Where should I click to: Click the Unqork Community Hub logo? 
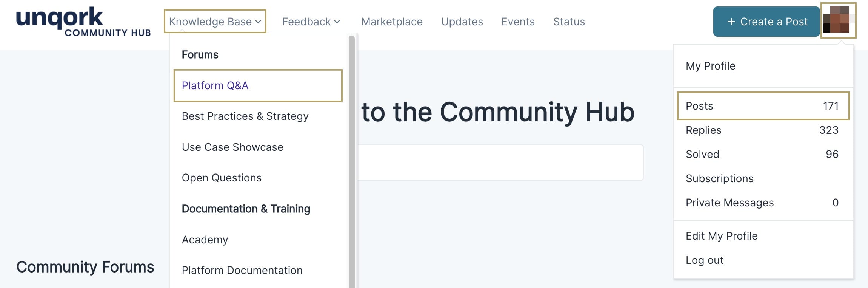[83, 22]
